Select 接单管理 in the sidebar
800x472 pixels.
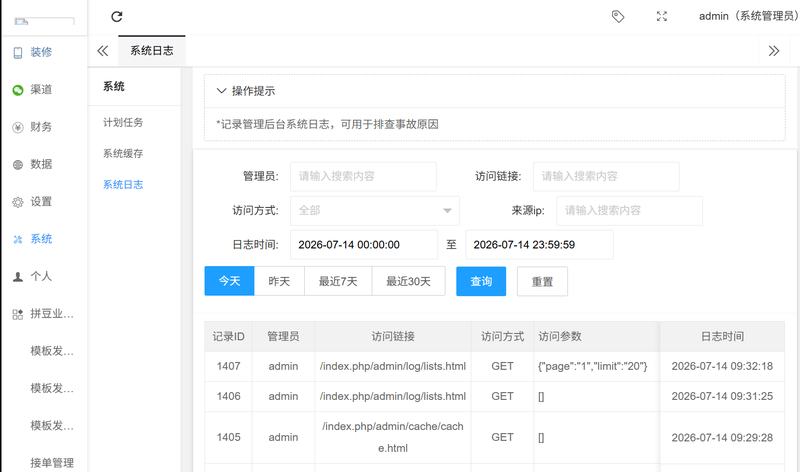point(52,463)
